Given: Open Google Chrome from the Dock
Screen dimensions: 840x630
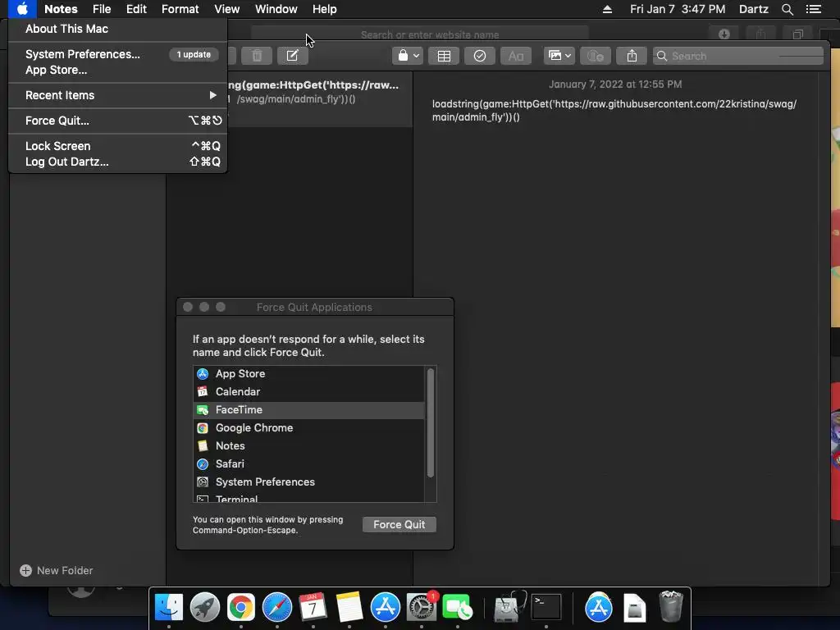Looking at the screenshot, I should [241, 608].
